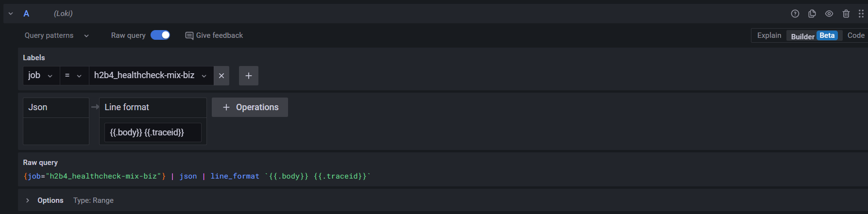
Task: Add a new Operations step
Action: 250,107
